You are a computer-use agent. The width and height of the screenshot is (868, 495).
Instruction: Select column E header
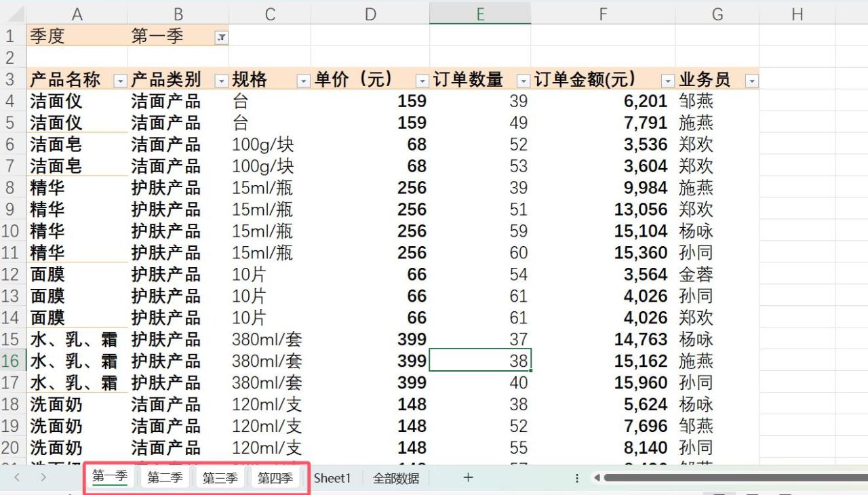480,14
